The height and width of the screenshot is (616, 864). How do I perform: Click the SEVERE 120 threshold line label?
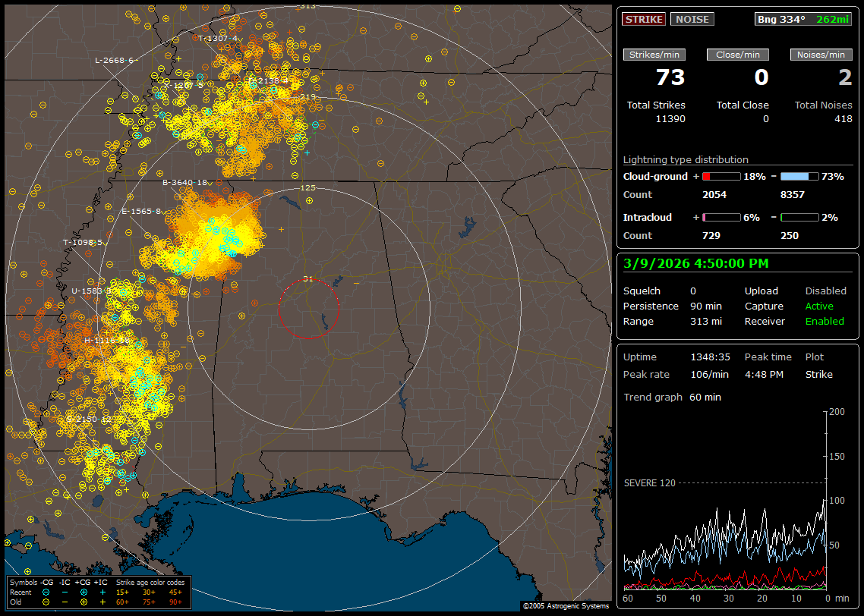point(649,482)
